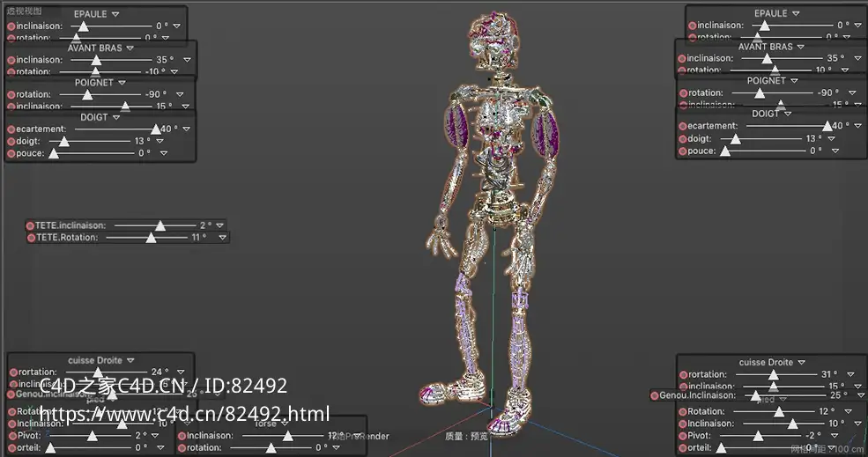Click the '11 °' value of TETE.Rotation
Image resolution: width=868 pixels, height=457 pixels.
click(199, 238)
